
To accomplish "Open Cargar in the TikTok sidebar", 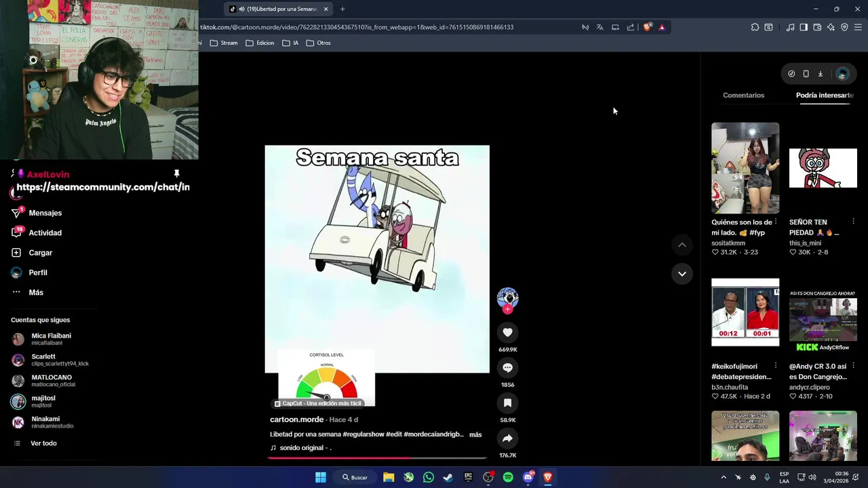I will click(x=40, y=253).
